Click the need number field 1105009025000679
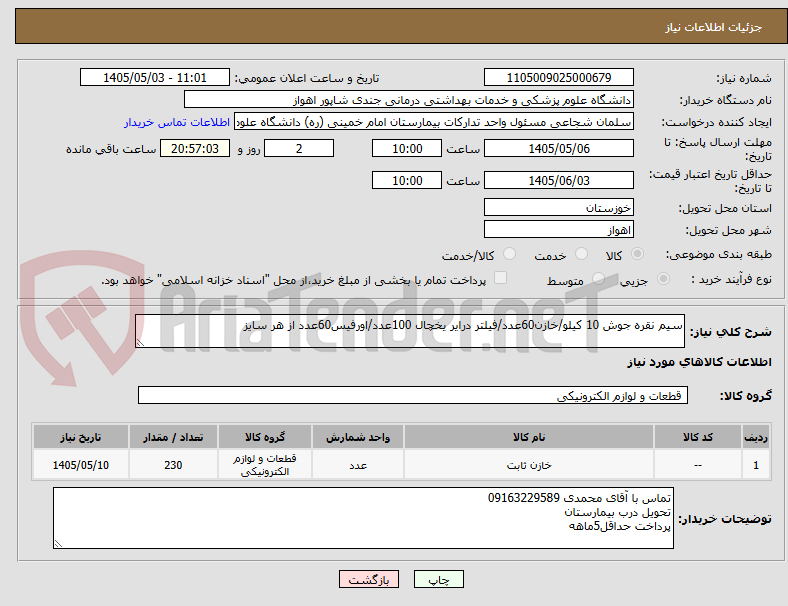The width and height of the screenshot is (788, 606). 558,77
